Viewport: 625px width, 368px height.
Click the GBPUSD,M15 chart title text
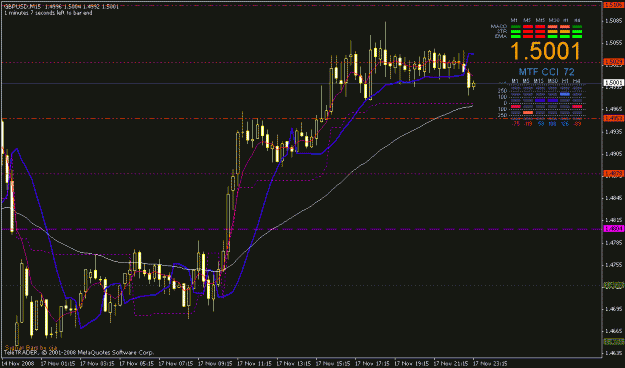click(x=23, y=7)
